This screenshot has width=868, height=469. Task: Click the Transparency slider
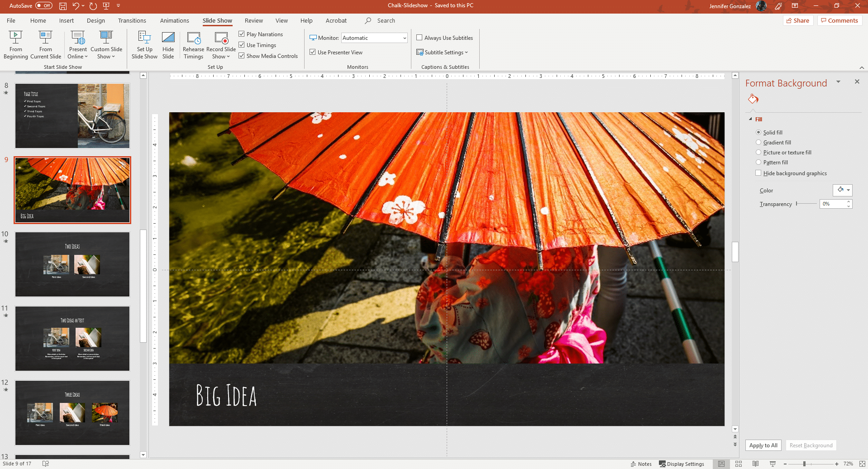(x=806, y=204)
